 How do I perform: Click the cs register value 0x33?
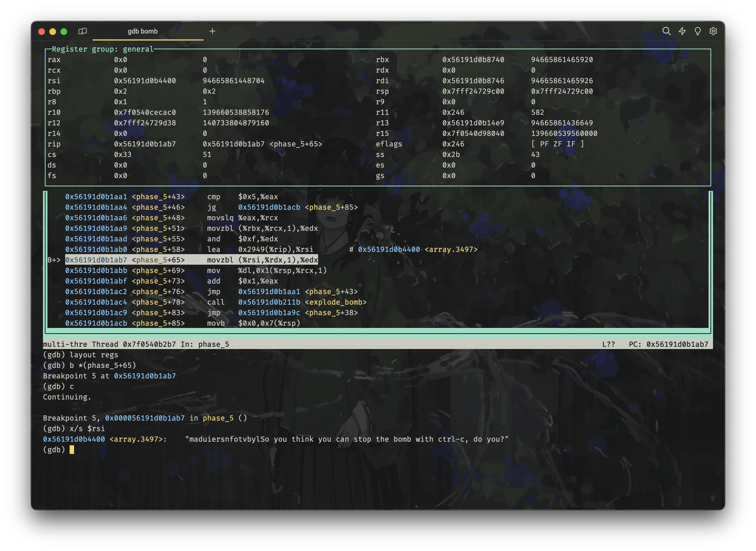(x=123, y=155)
